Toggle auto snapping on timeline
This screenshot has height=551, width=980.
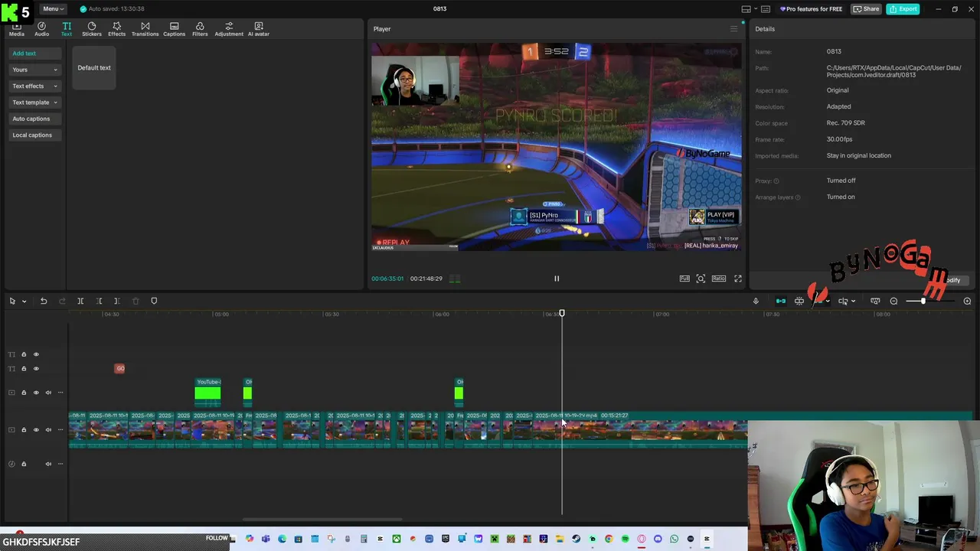(x=799, y=301)
